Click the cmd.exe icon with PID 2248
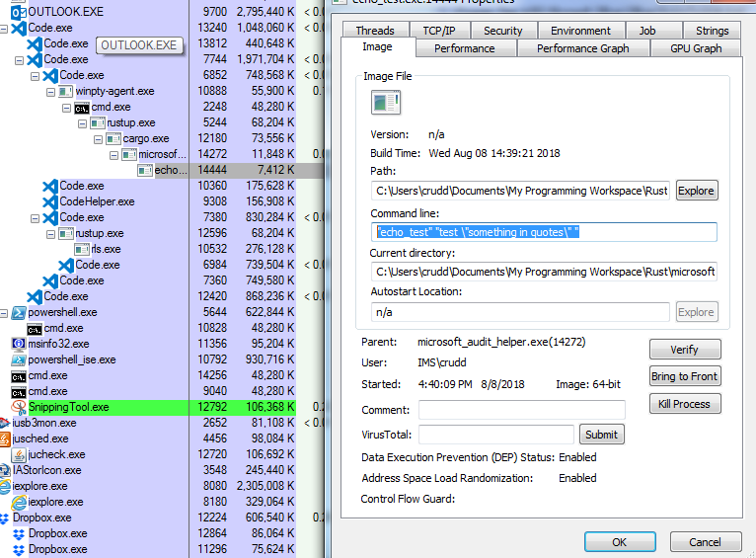The image size is (756, 558). coord(82,107)
